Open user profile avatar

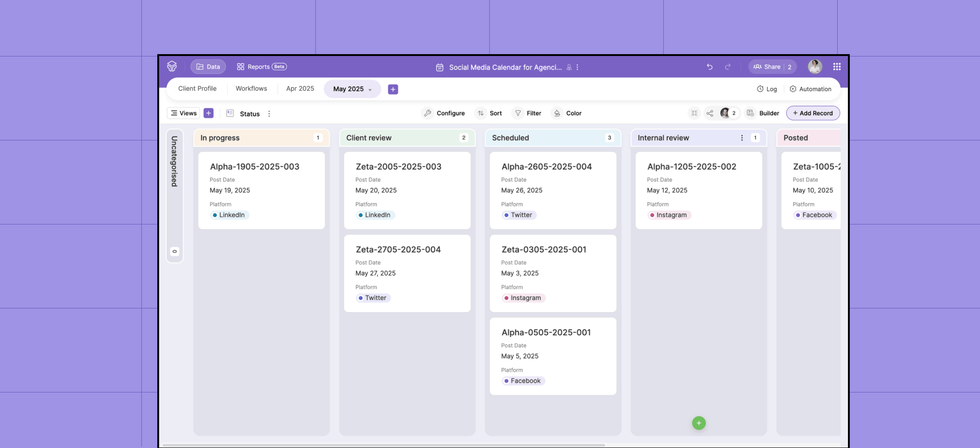(x=815, y=67)
